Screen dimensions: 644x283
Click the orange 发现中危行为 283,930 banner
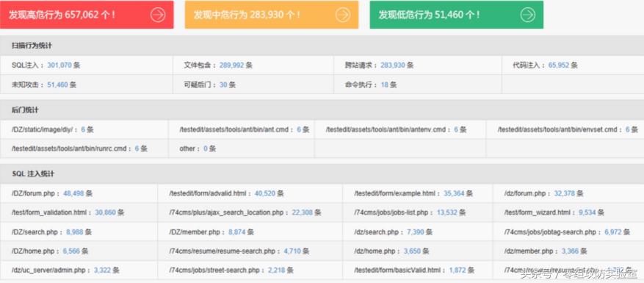(x=272, y=15)
